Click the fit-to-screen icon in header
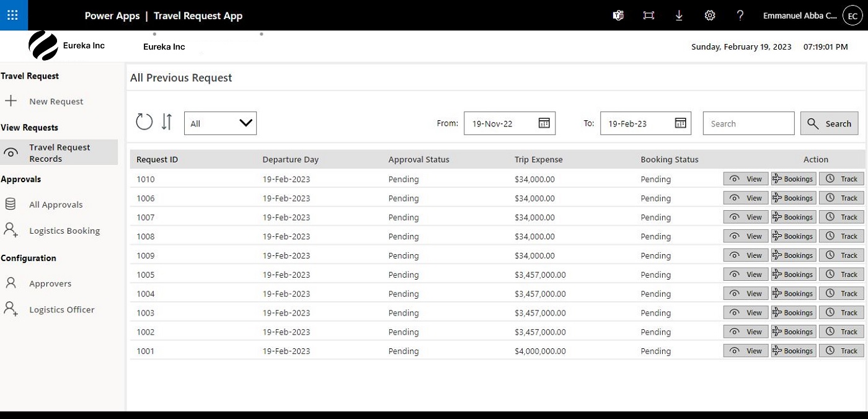This screenshot has width=868, height=419. click(x=649, y=15)
